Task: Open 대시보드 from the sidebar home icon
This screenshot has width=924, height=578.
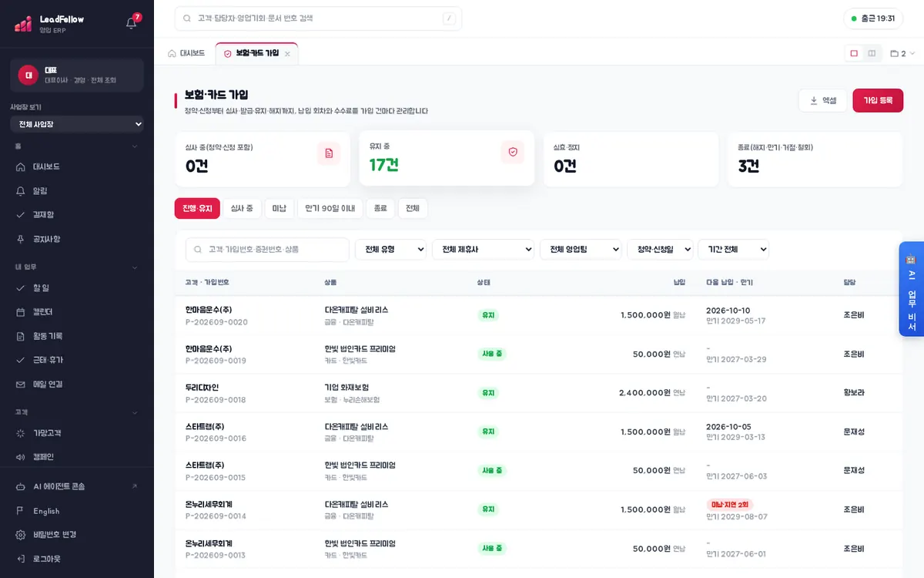Action: 21,166
